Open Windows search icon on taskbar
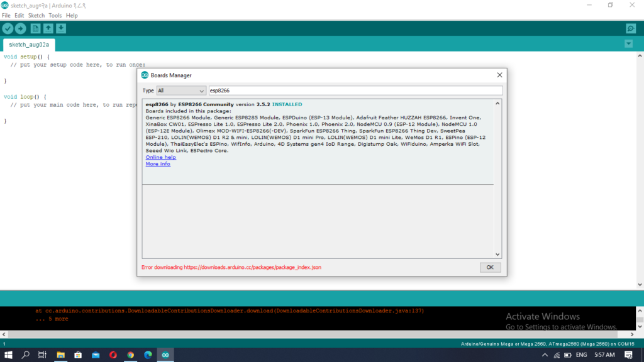The height and width of the screenshot is (362, 644). [25, 355]
